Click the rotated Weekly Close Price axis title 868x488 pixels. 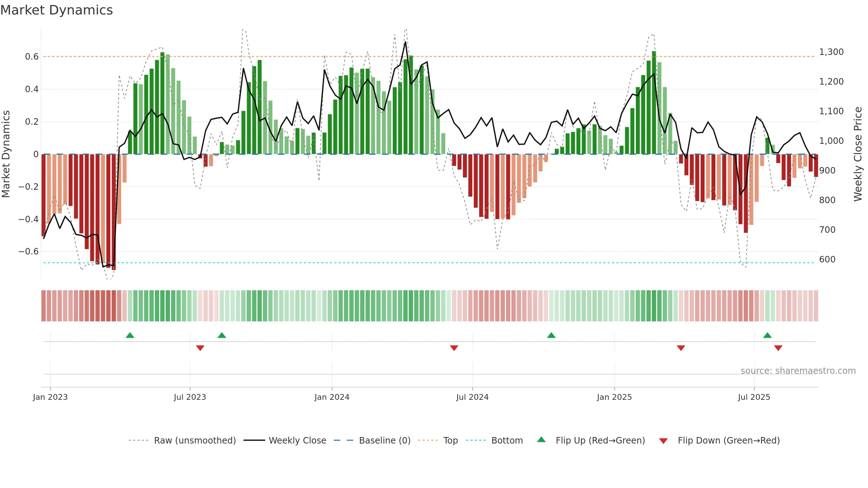(x=858, y=154)
